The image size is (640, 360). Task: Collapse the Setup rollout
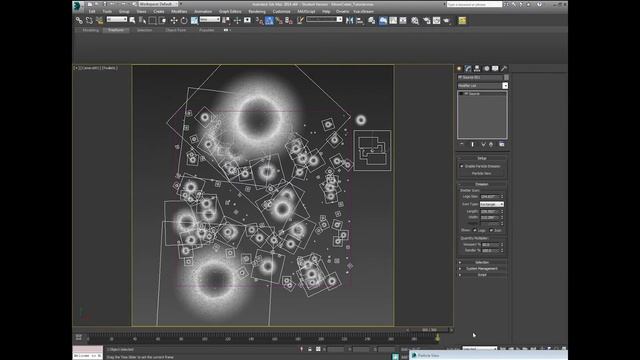pyautogui.click(x=482, y=158)
